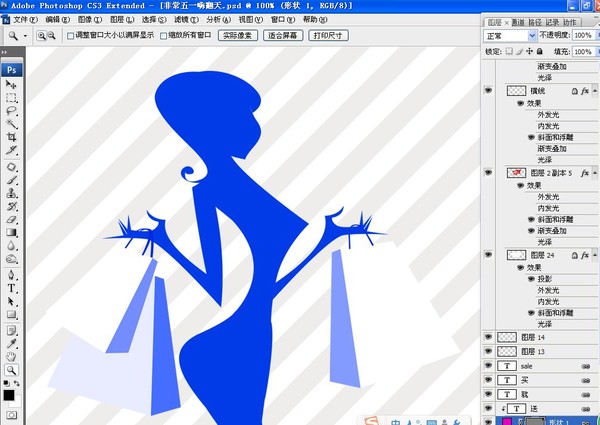Hide the 买 text layer

click(488, 380)
